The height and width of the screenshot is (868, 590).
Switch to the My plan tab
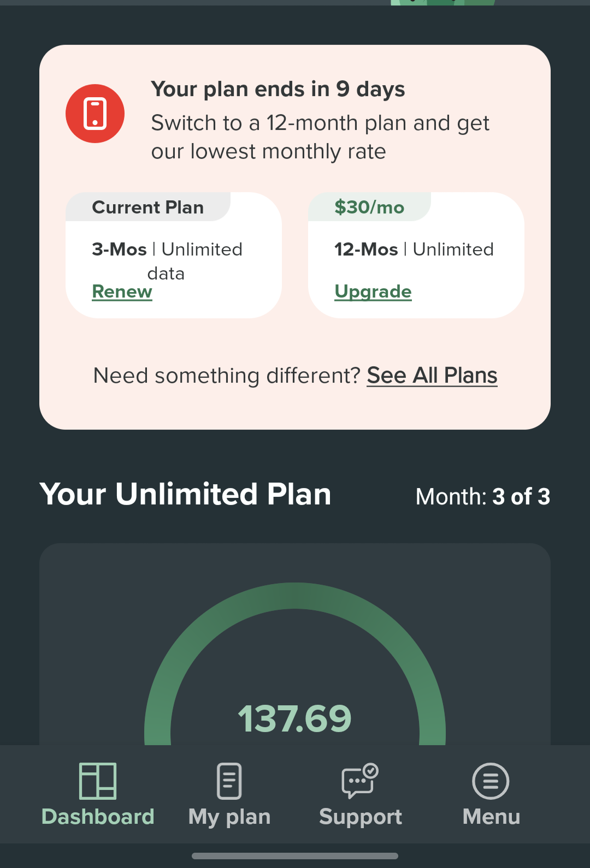point(229,817)
